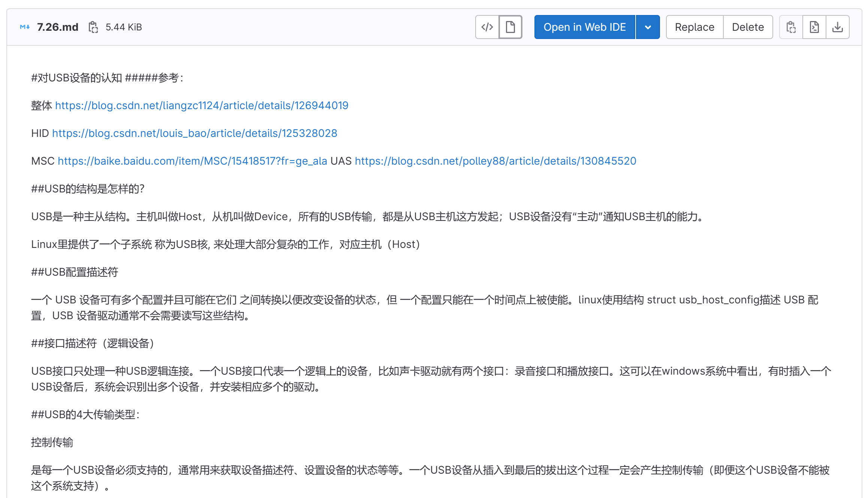
Task: Click the '控制传输' paragraph text
Action: (52, 442)
